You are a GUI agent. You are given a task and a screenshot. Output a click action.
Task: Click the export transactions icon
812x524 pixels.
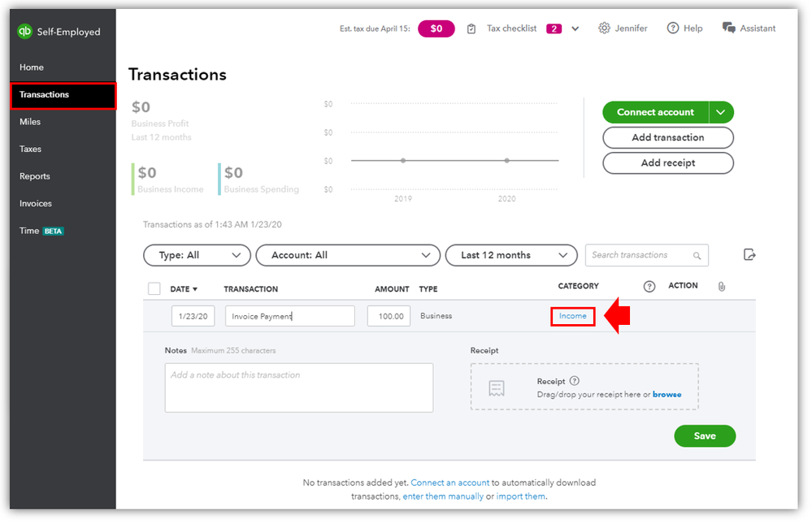coord(749,255)
